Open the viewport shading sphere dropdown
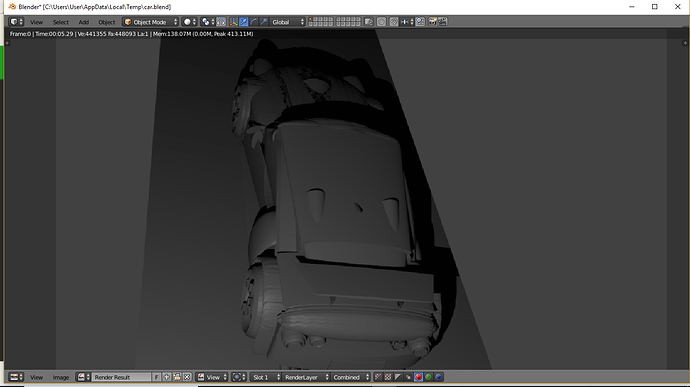Screen dimensions: 690x387 point(190,22)
